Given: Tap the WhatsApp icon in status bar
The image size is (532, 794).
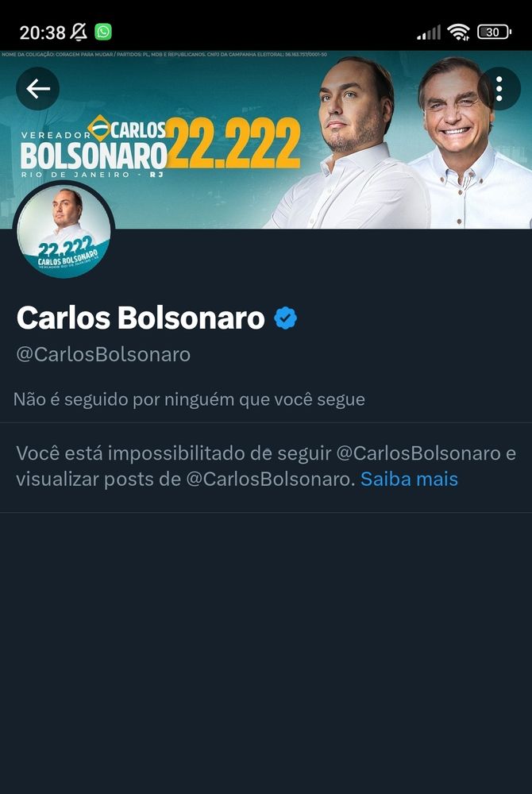Looking at the screenshot, I should point(103,32).
